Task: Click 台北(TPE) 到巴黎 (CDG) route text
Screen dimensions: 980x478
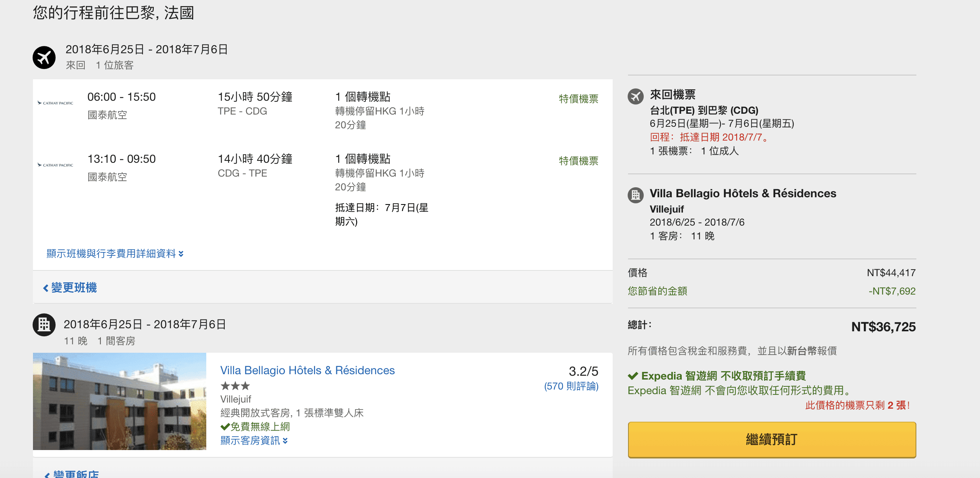Action: click(x=704, y=110)
